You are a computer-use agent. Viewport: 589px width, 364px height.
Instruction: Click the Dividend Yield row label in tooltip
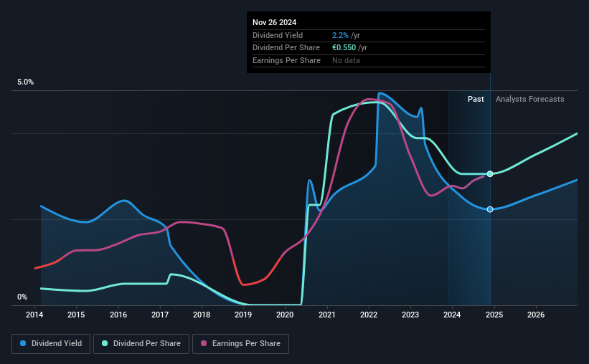click(278, 35)
